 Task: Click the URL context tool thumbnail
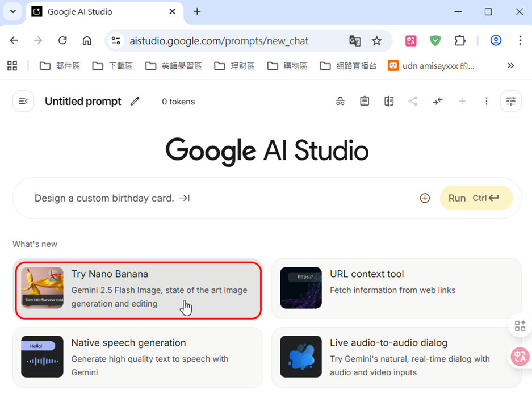(x=301, y=288)
